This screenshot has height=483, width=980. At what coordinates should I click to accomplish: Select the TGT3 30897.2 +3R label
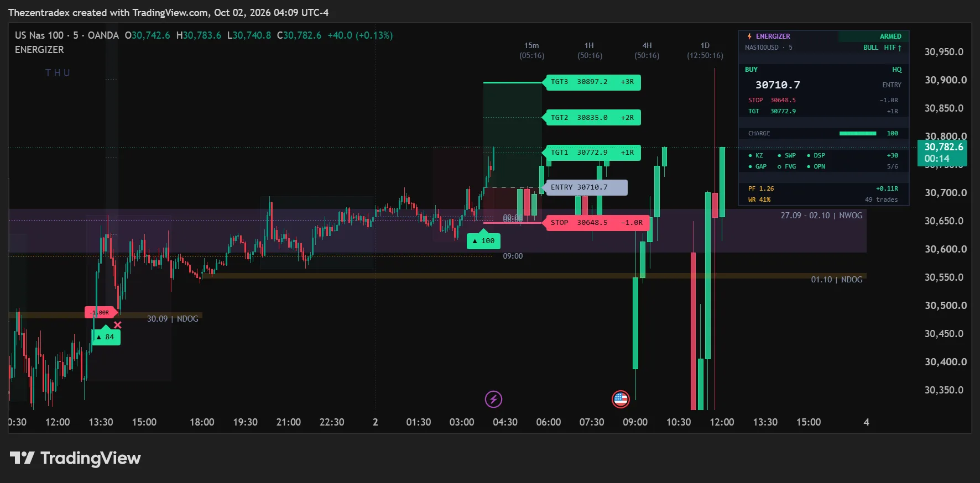coord(592,82)
